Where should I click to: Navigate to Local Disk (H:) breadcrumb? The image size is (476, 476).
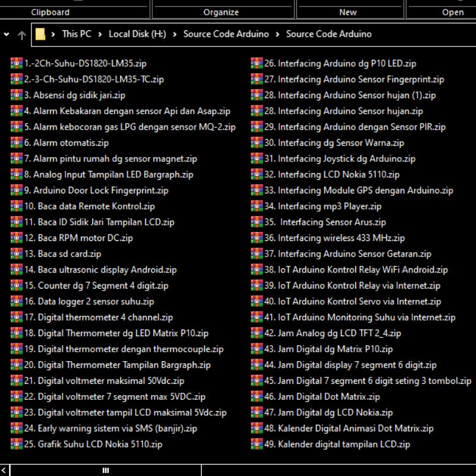137,35
